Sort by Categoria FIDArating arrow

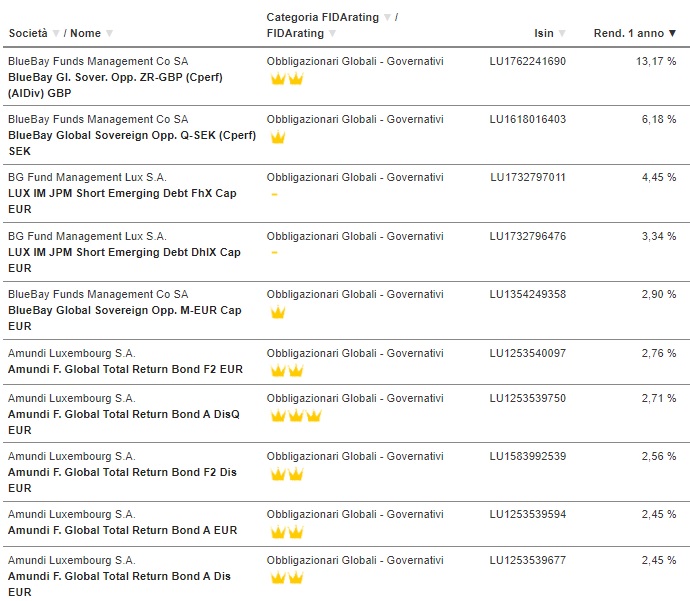coord(387,18)
